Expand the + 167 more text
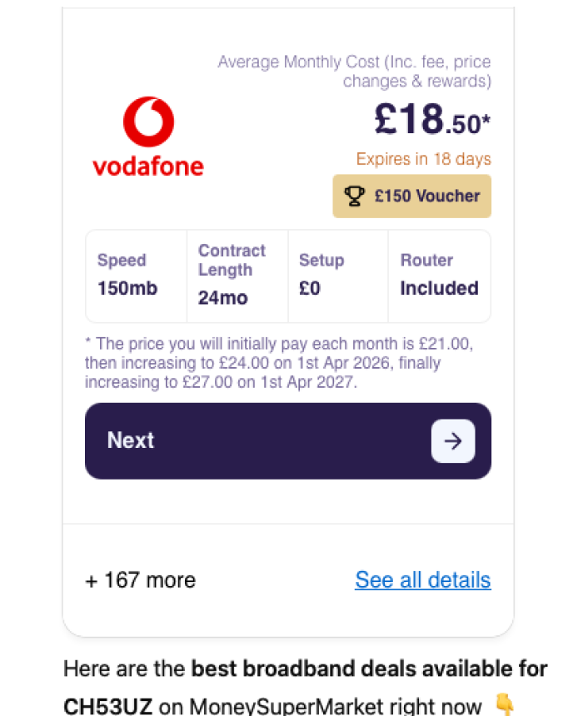Screen dimensions: 588x716 [140, 580]
